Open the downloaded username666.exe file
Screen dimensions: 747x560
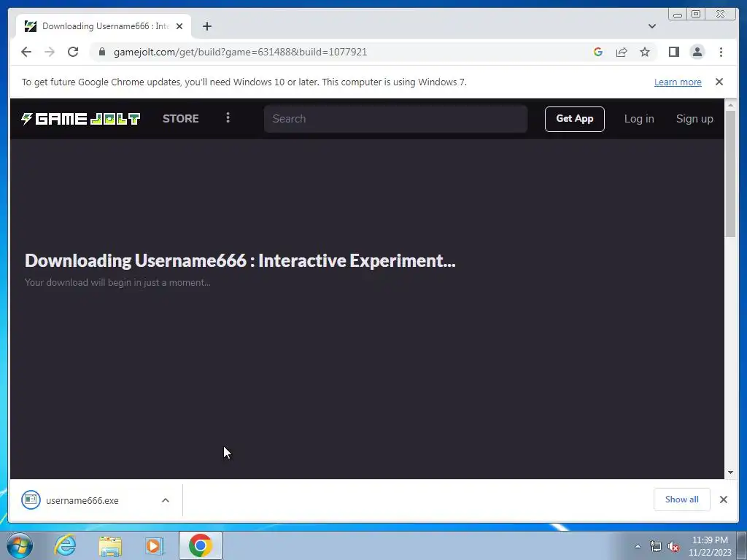point(82,500)
